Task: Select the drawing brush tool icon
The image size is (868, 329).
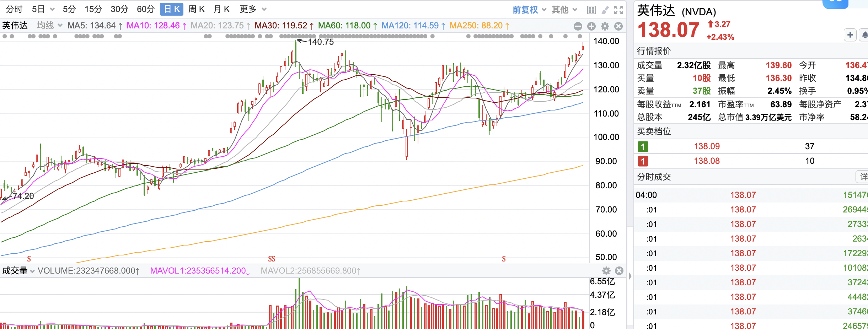Action: (x=605, y=10)
